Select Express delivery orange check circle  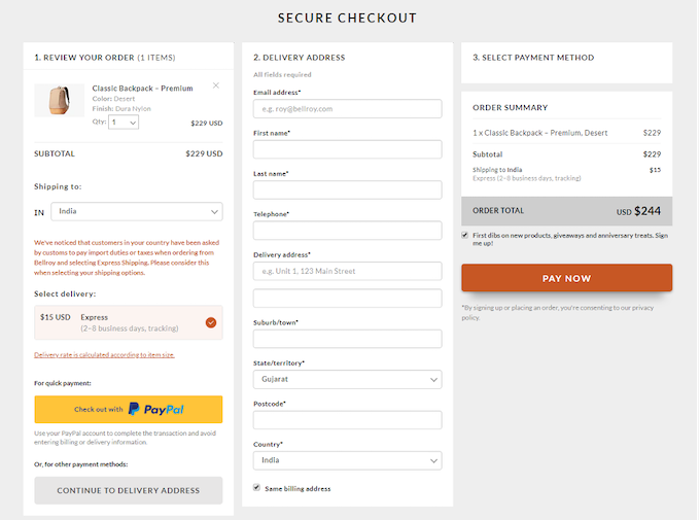click(211, 322)
